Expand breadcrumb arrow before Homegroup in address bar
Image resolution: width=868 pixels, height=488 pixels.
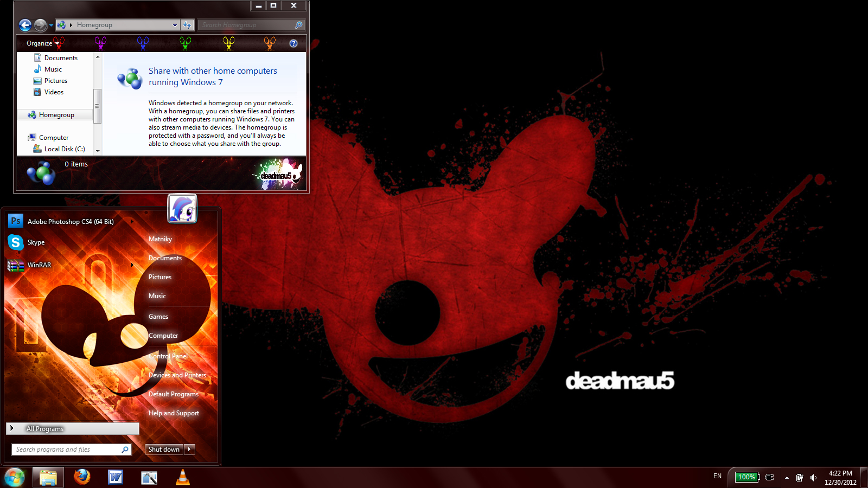coord(71,25)
